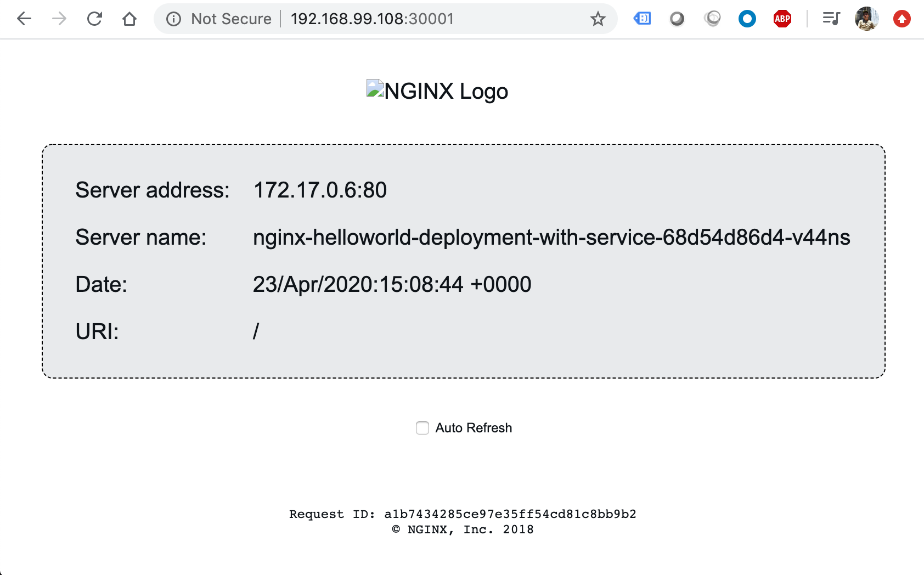Click the forward navigation arrow
Image resolution: width=924 pixels, height=575 pixels.
pos(59,19)
